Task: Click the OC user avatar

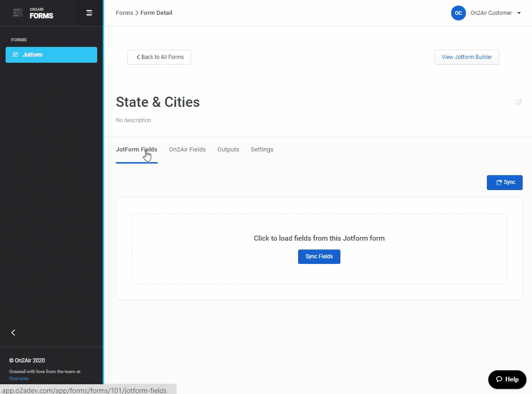Action: pyautogui.click(x=458, y=13)
